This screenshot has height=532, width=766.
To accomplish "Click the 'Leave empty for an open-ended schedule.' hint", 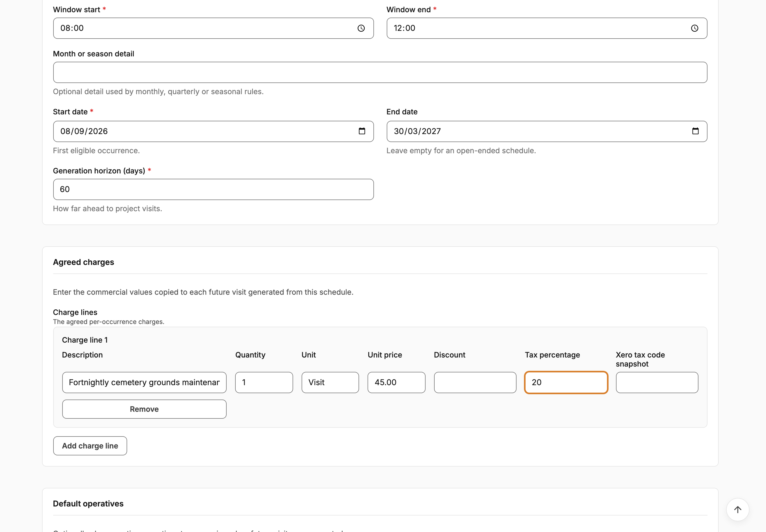I will click(461, 151).
